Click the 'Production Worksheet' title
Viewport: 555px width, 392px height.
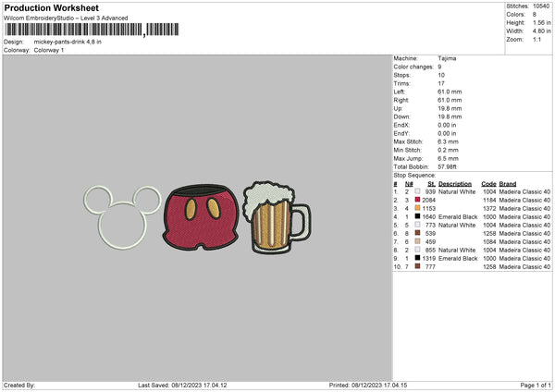click(x=51, y=7)
